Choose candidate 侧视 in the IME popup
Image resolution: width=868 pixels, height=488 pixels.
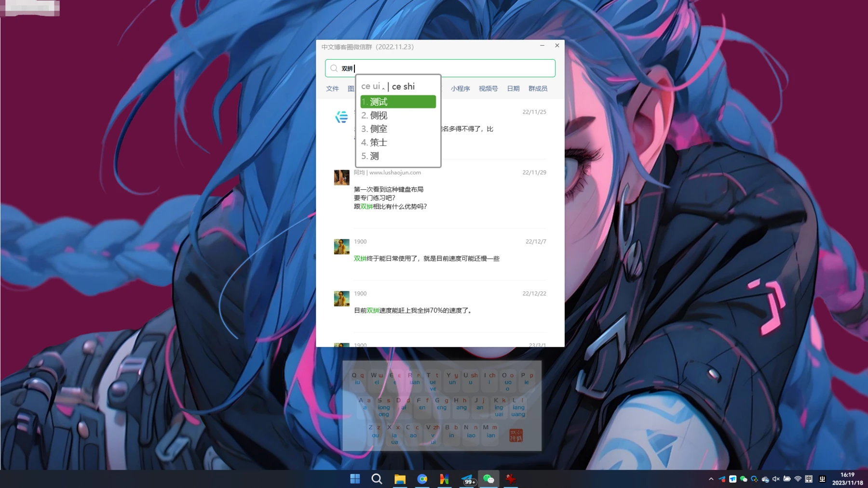pyautogui.click(x=379, y=116)
